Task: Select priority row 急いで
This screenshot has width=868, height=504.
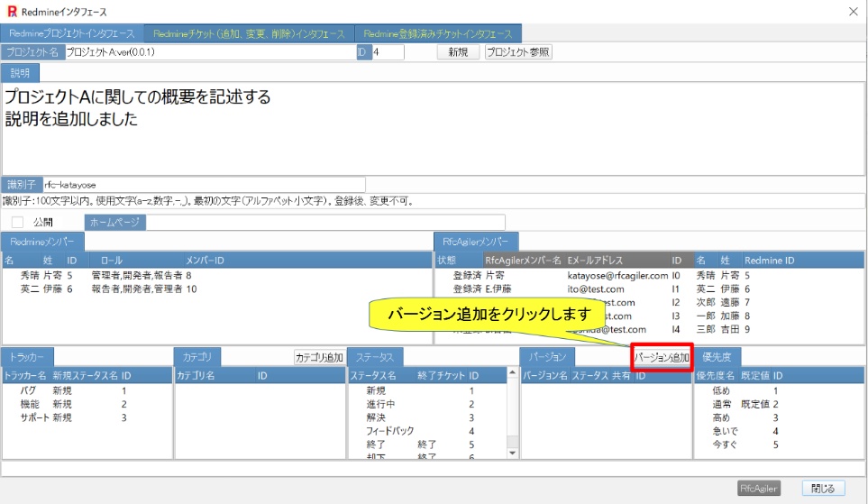Action: 779,431
